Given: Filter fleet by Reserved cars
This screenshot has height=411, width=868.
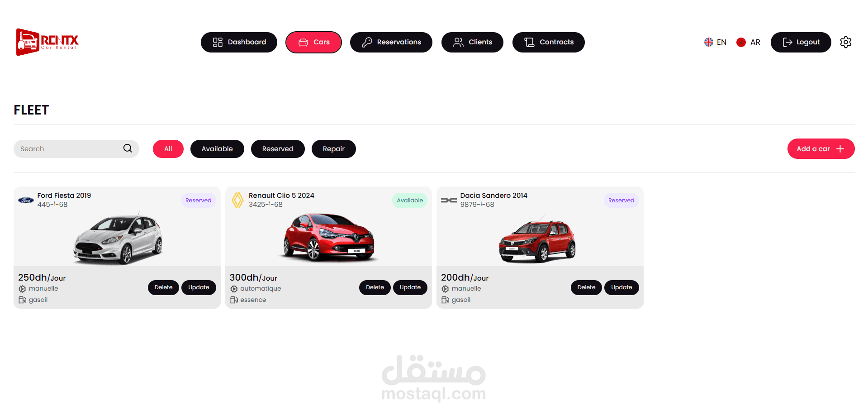Looking at the screenshot, I should click(x=278, y=149).
